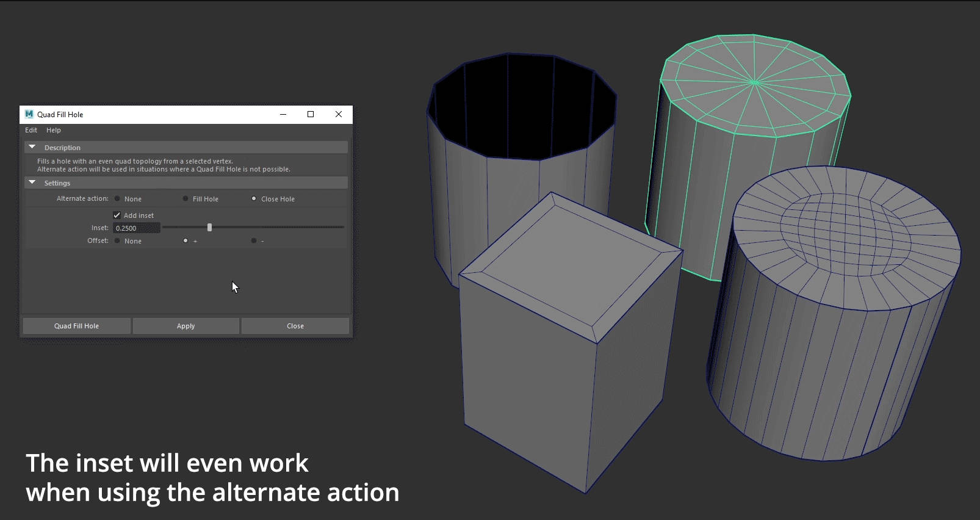Click the Close button at dialog bottom
980x520 pixels.
point(295,326)
